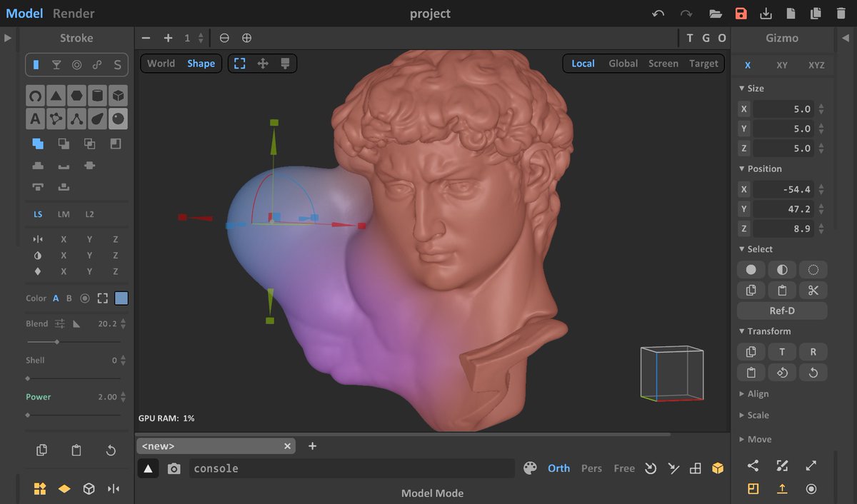
Task: Select the Global gizmo orientation
Action: (x=623, y=64)
